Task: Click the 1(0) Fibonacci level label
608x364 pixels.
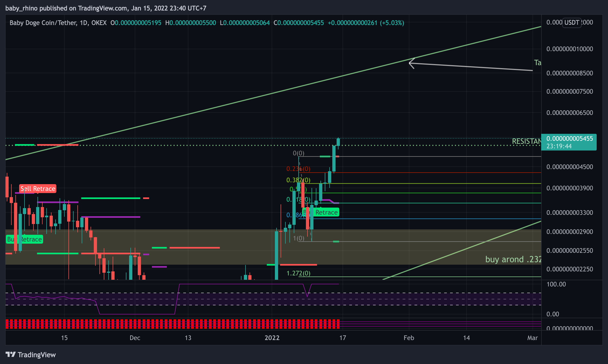Action: point(299,238)
